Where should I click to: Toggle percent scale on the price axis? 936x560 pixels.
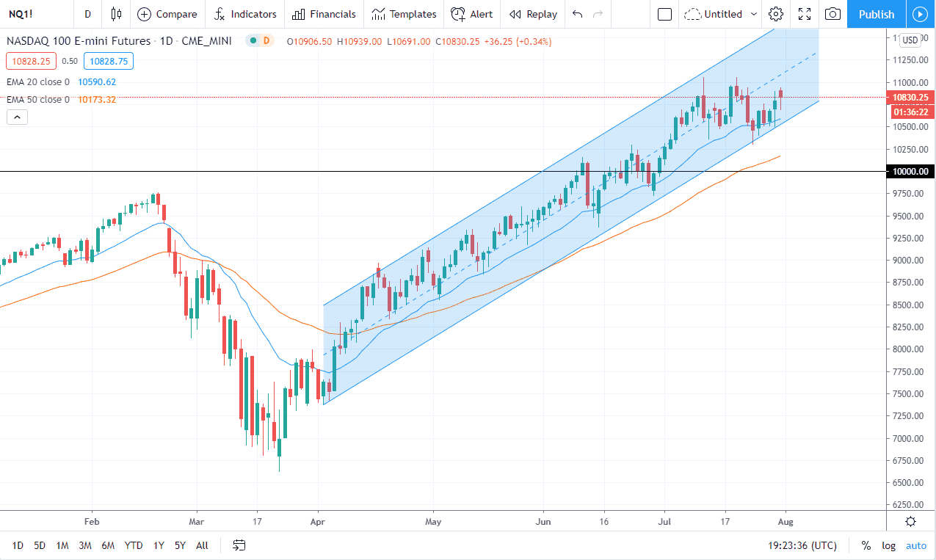(866, 545)
